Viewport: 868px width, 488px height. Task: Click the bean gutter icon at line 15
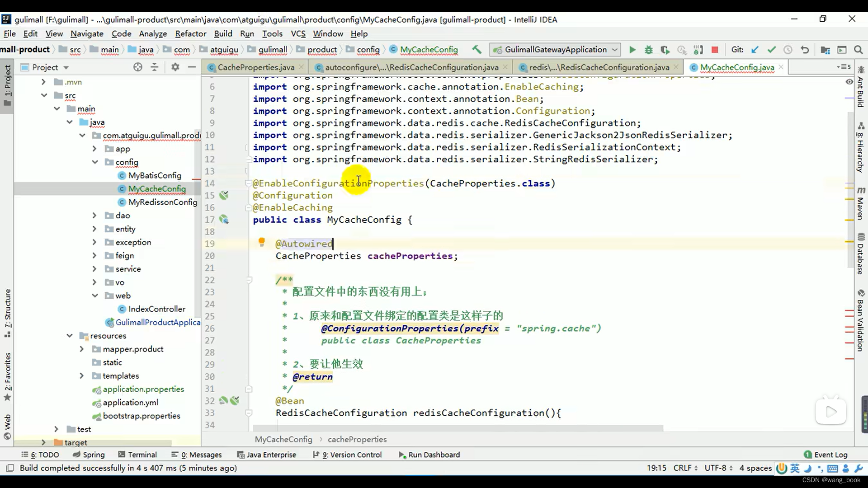click(x=224, y=195)
